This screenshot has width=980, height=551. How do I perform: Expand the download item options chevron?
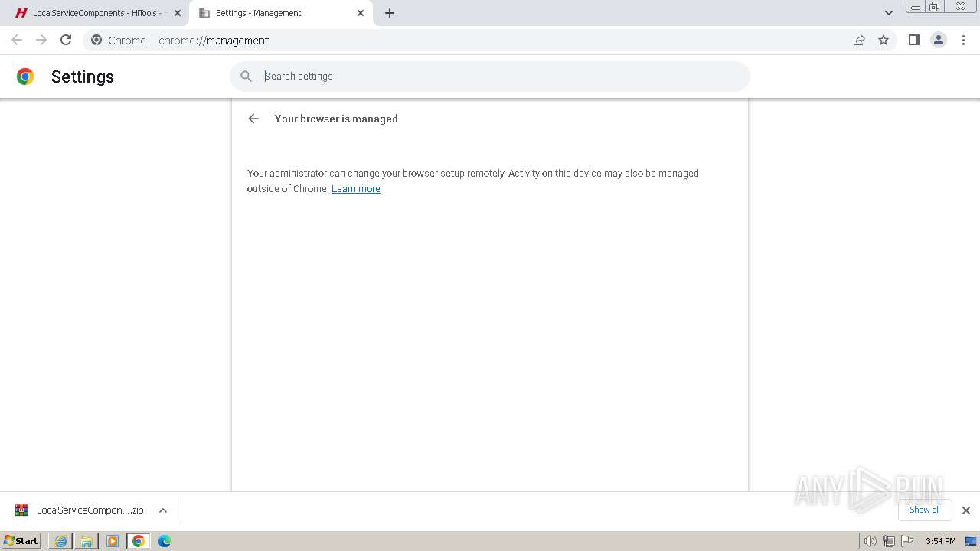point(163,510)
